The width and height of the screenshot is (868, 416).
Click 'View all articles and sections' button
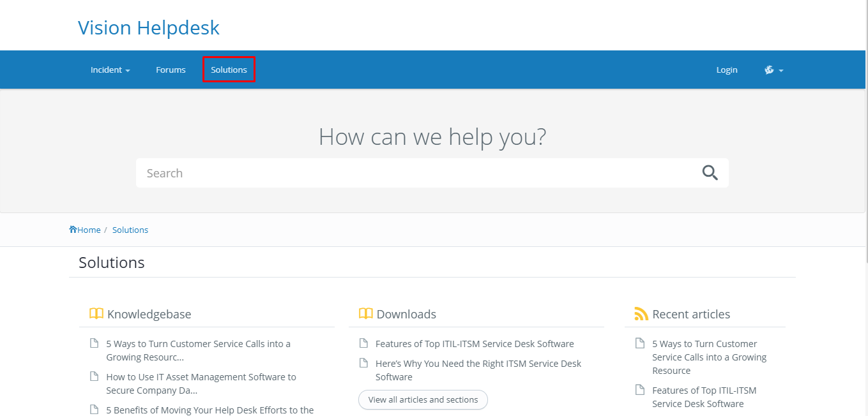423,399
